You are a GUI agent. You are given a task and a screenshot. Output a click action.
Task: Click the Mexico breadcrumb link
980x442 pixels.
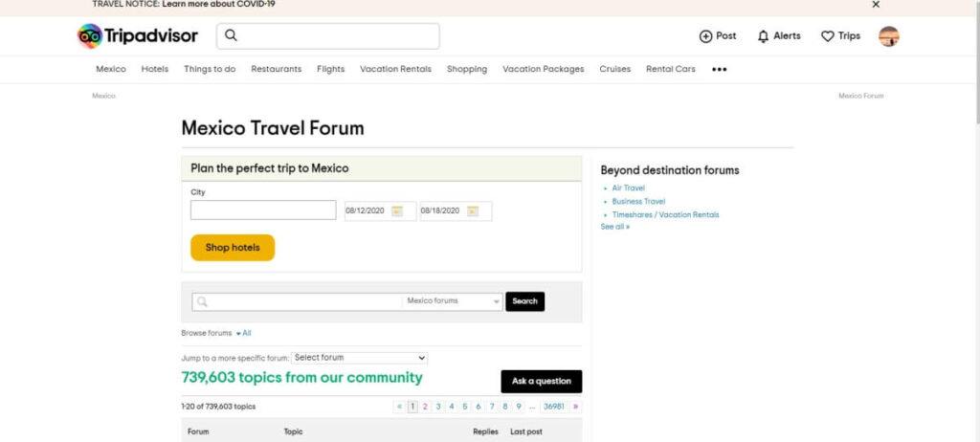pyautogui.click(x=103, y=97)
